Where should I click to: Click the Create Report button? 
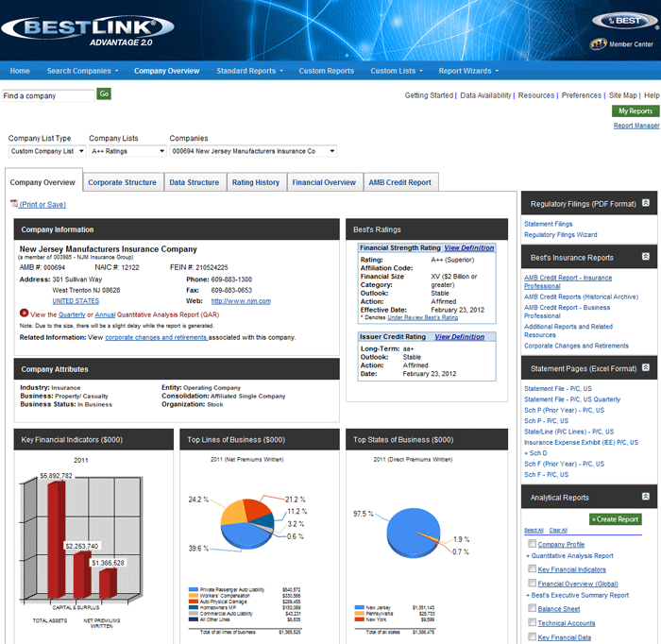coord(615,519)
